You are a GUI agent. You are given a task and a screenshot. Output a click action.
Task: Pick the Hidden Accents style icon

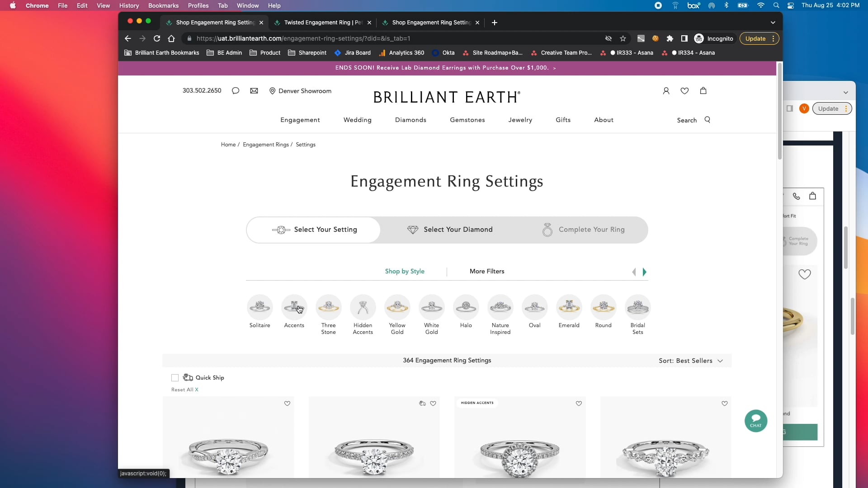[x=363, y=307]
